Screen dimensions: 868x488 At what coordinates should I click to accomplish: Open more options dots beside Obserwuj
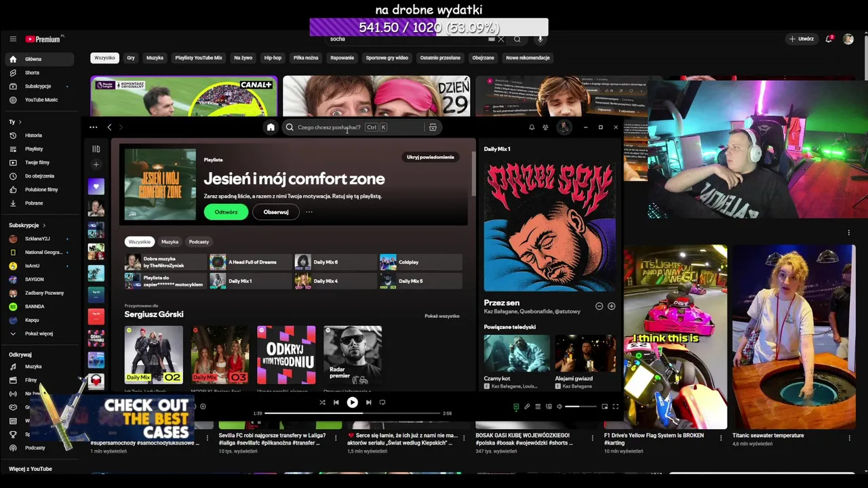[309, 212]
